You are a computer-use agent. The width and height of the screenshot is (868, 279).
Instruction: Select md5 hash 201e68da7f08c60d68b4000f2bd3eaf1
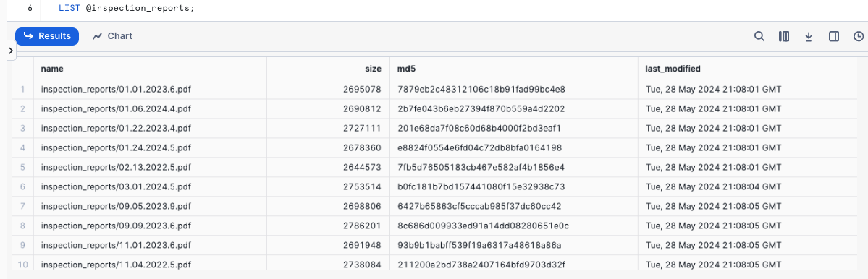(x=514, y=128)
